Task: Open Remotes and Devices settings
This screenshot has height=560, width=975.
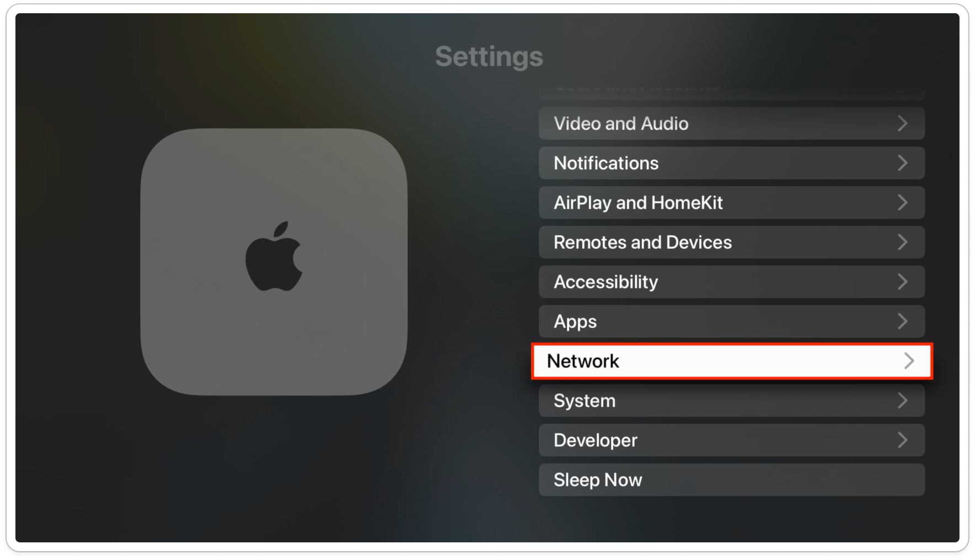Action: click(x=732, y=242)
